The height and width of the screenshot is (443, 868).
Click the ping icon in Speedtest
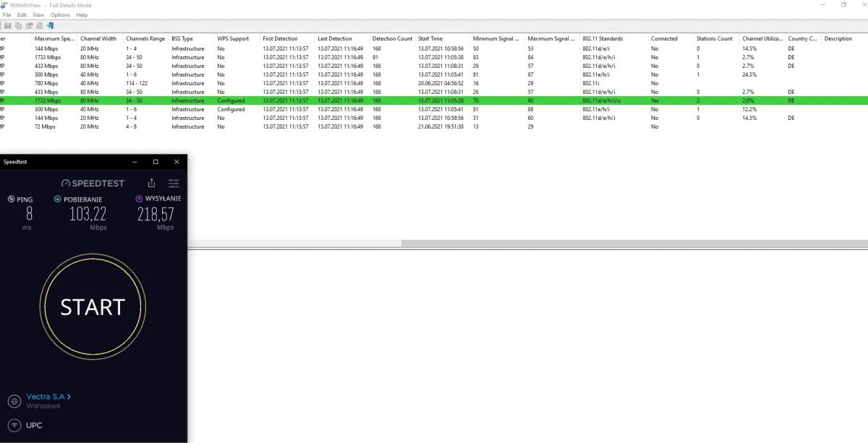[x=11, y=199]
